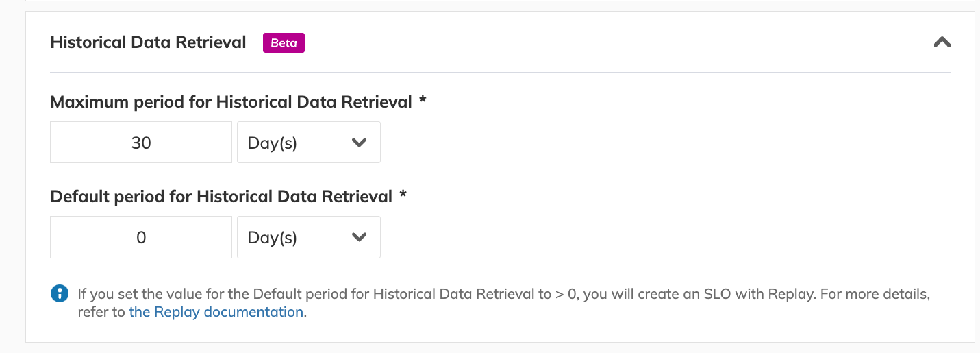This screenshot has width=980, height=353.
Task: Open the Default period Day(s) unit dropdown
Action: pos(309,237)
